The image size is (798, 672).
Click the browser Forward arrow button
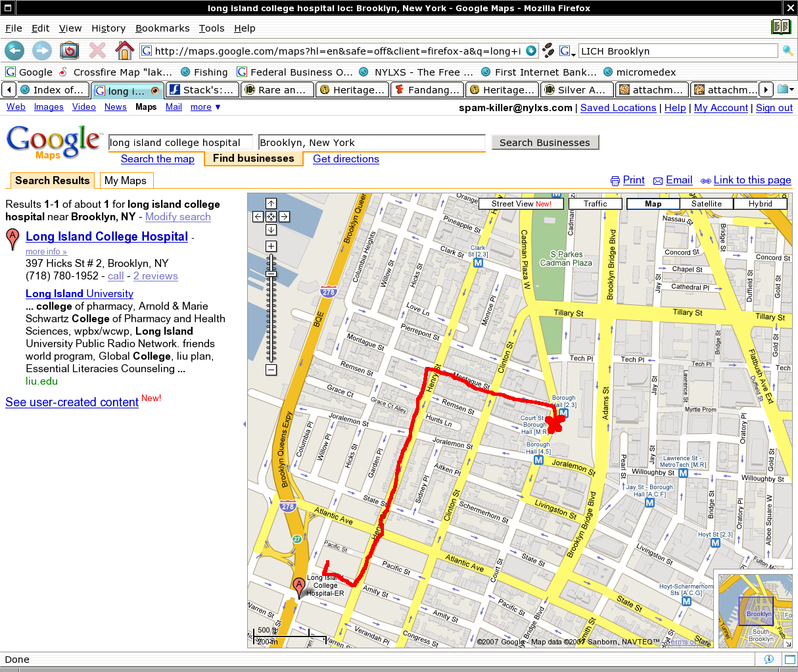(42, 51)
